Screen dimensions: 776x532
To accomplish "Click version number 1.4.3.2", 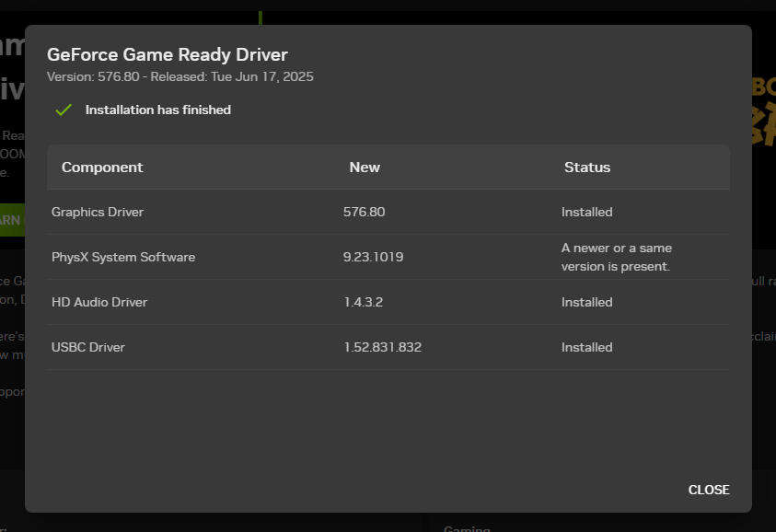I will coord(362,302).
